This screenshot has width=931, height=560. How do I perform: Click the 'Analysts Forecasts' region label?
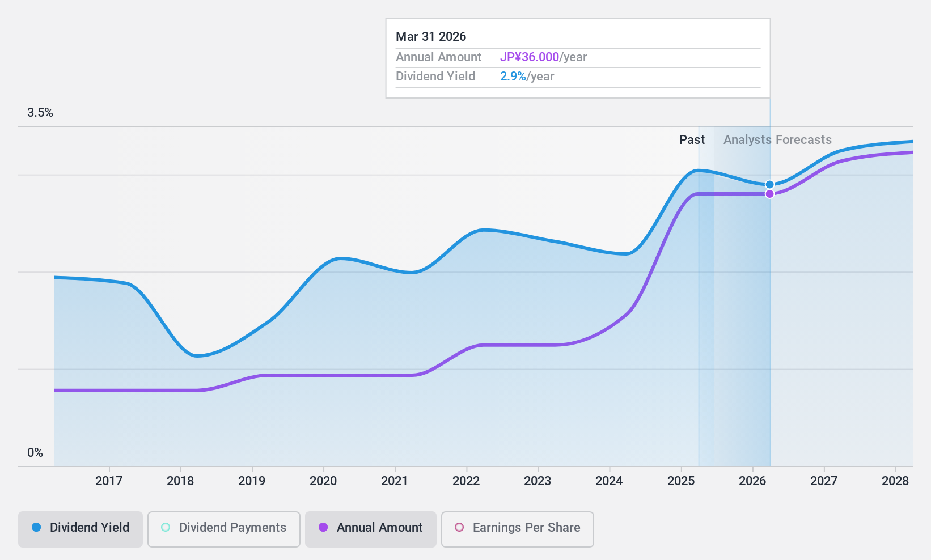[777, 140]
